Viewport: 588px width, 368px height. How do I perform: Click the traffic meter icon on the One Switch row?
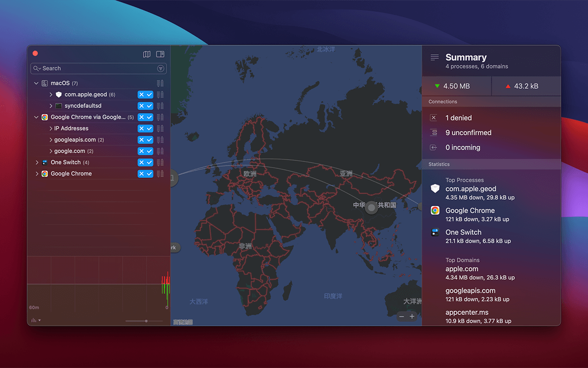[160, 162]
